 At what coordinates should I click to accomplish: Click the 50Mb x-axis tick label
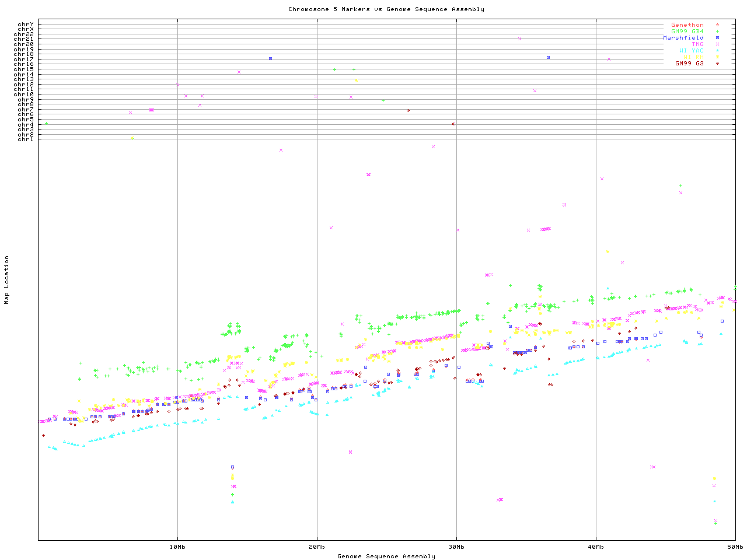click(735, 547)
